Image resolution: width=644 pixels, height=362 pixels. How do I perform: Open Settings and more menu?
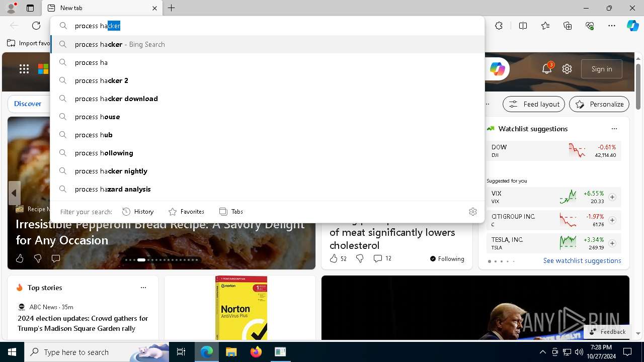612,26
